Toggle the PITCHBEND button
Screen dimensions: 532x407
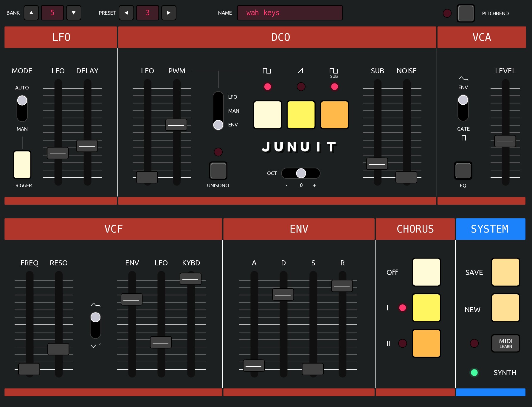coord(466,13)
